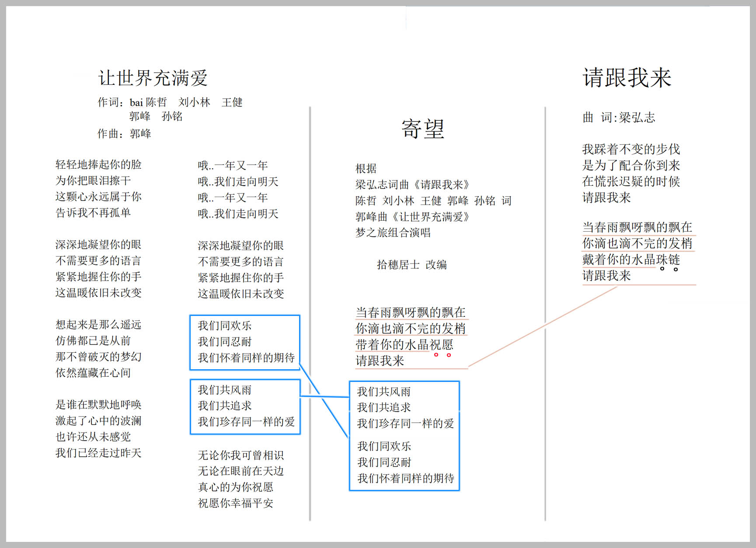Select 郭峰曲《让世界充满爱》

point(414,217)
